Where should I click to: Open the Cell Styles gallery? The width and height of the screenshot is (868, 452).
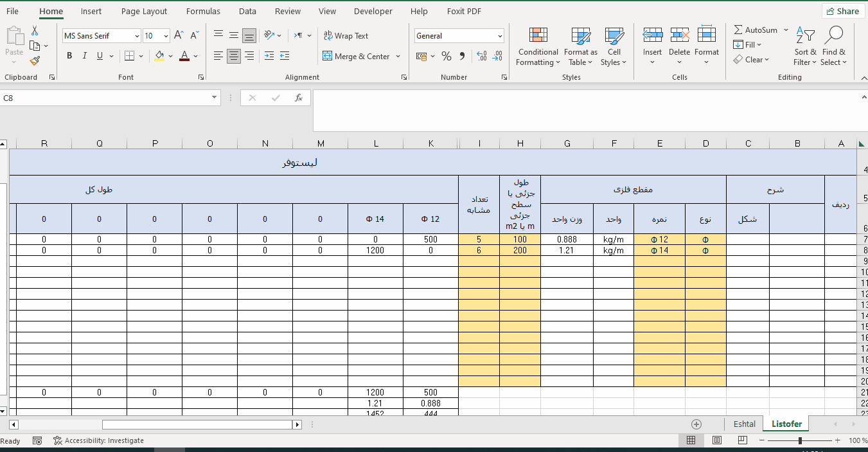point(614,47)
